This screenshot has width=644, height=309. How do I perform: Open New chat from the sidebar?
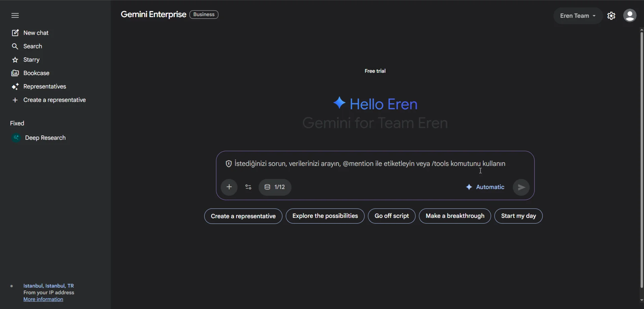[x=36, y=33]
